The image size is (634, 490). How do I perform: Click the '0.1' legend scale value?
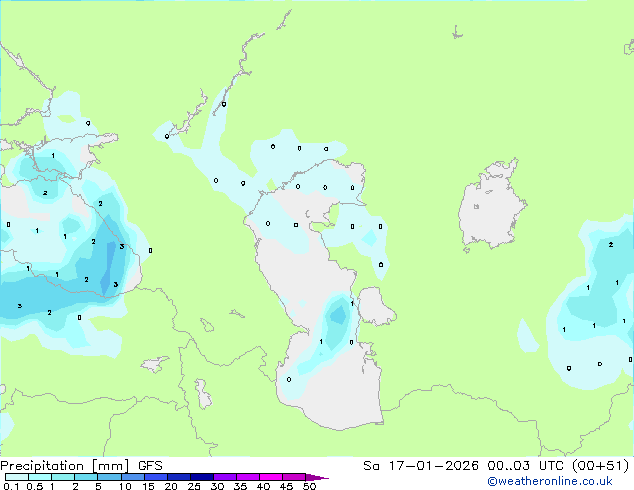(x=11, y=486)
